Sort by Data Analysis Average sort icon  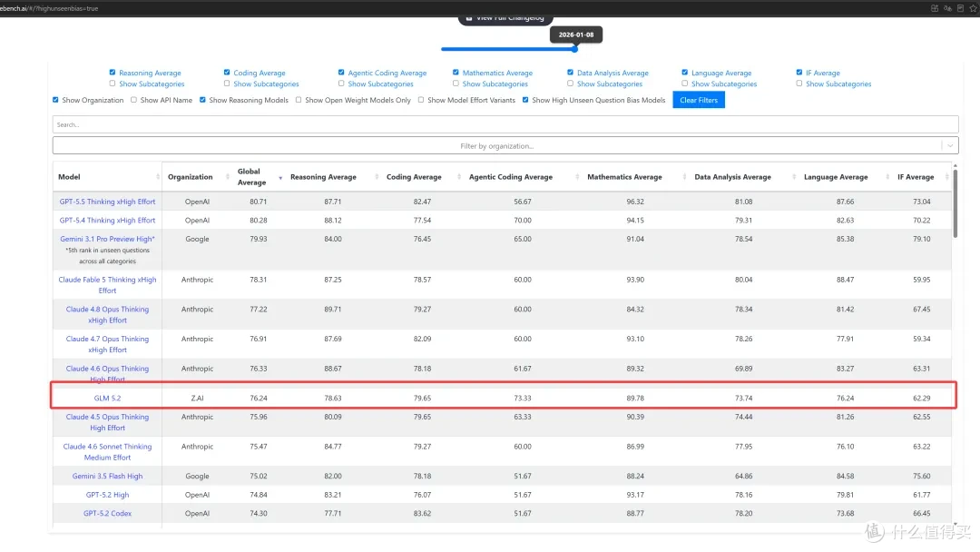[794, 178]
